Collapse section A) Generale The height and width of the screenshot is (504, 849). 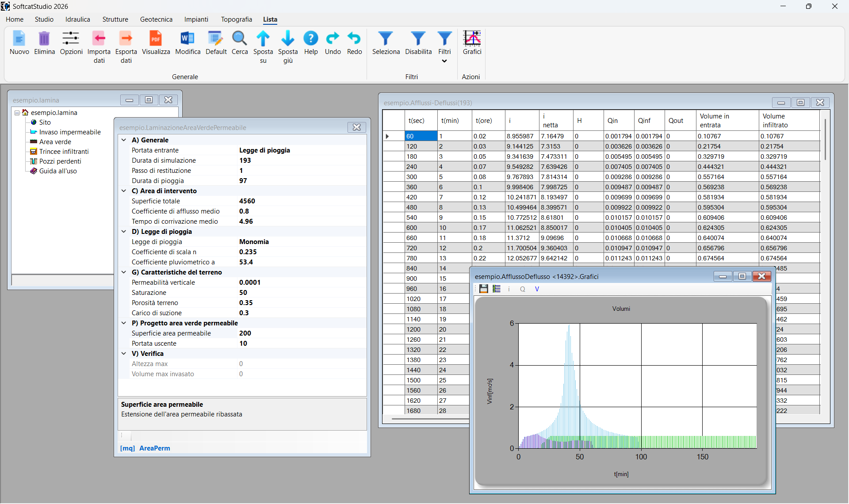124,140
